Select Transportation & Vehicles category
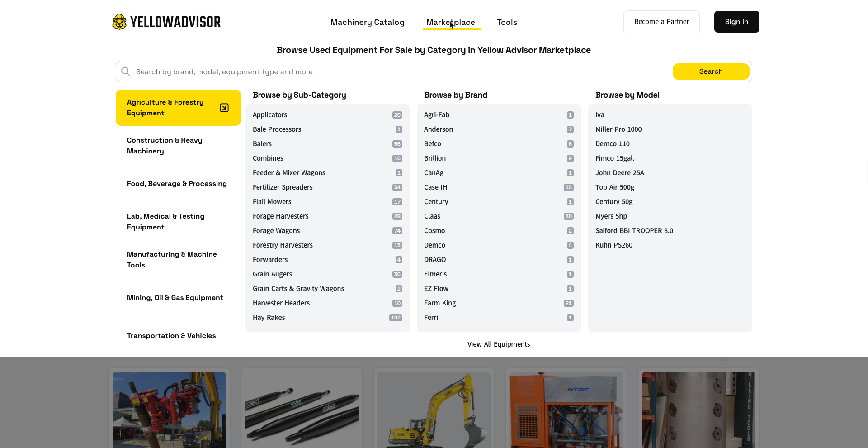Image resolution: width=868 pixels, height=448 pixels. point(178,336)
